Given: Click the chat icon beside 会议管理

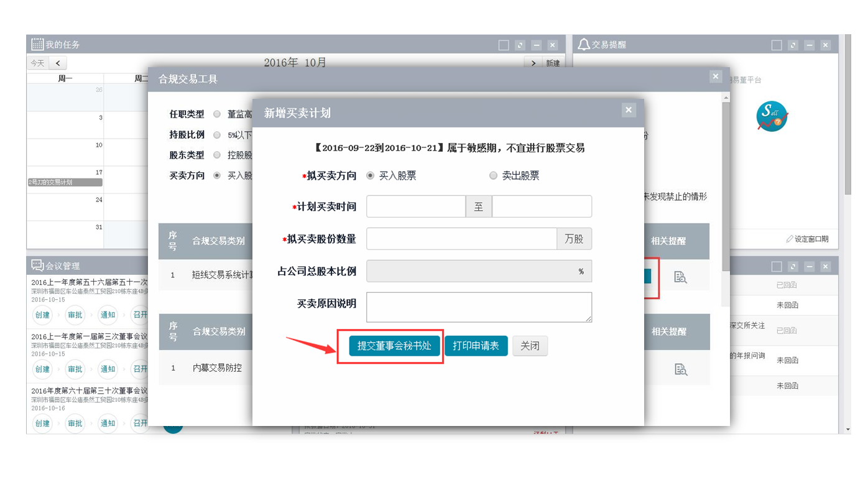Looking at the screenshot, I should point(37,266).
